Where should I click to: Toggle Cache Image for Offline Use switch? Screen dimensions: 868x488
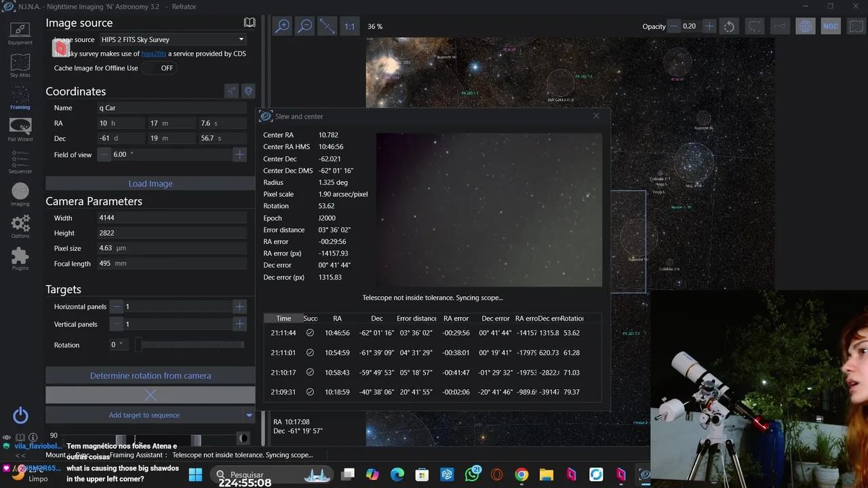(x=161, y=68)
